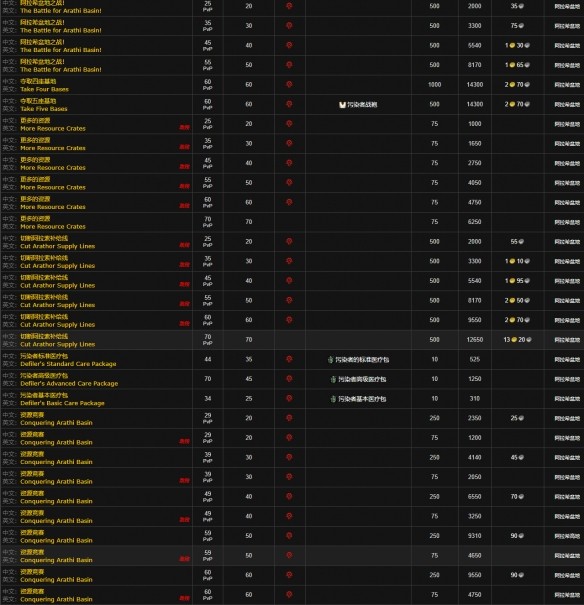Click the Defiler's Basic Care Package reward item icon
This screenshot has width=584, height=605.
point(333,399)
